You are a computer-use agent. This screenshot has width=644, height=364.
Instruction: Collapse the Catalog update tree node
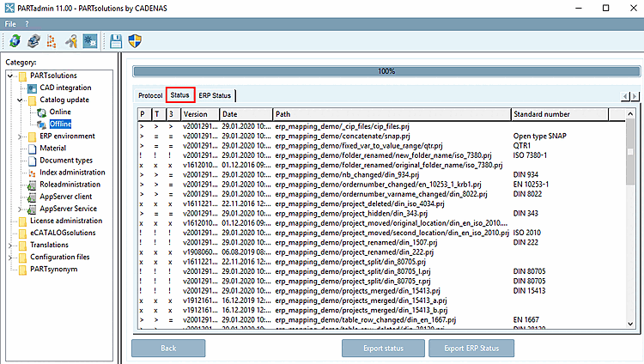[21, 100]
